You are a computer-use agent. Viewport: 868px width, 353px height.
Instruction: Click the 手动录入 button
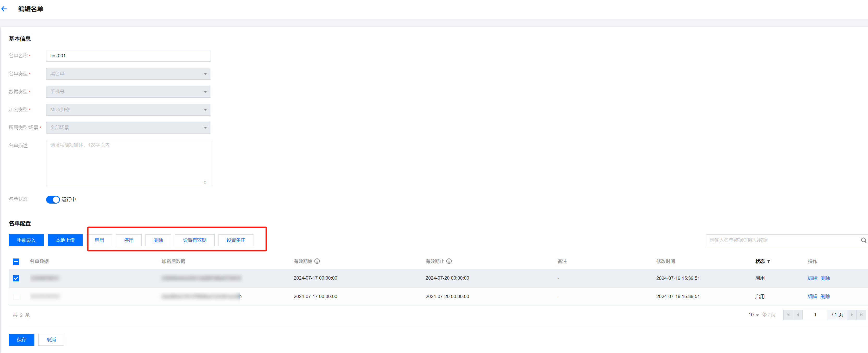pos(26,240)
